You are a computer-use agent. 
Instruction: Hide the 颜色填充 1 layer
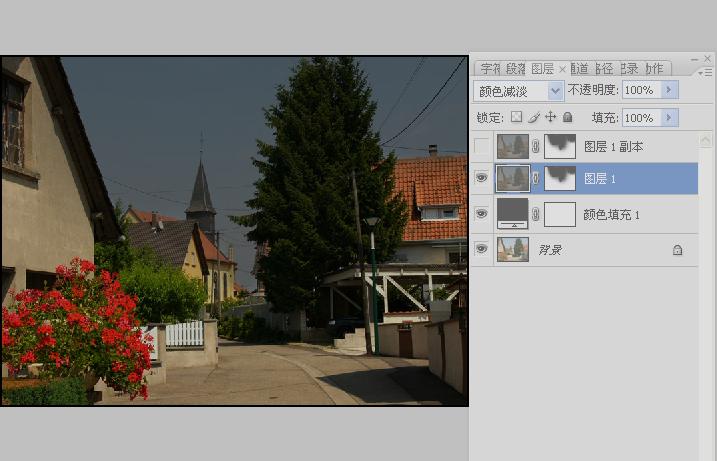[482, 214]
